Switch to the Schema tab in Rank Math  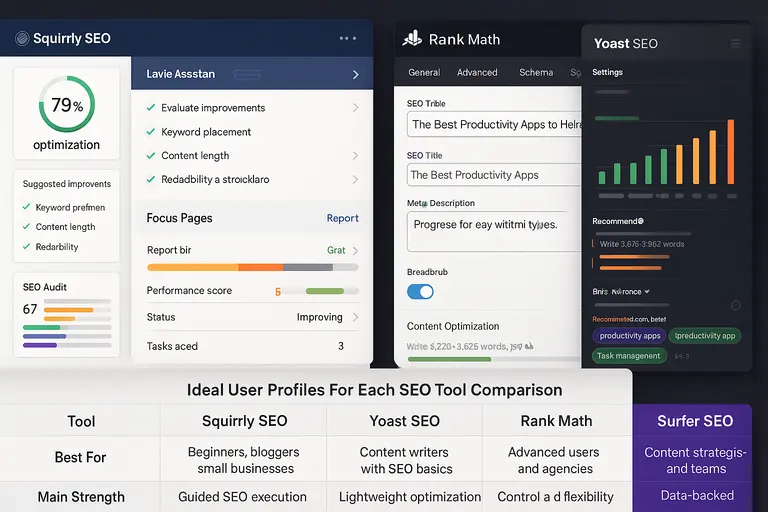[536, 73]
